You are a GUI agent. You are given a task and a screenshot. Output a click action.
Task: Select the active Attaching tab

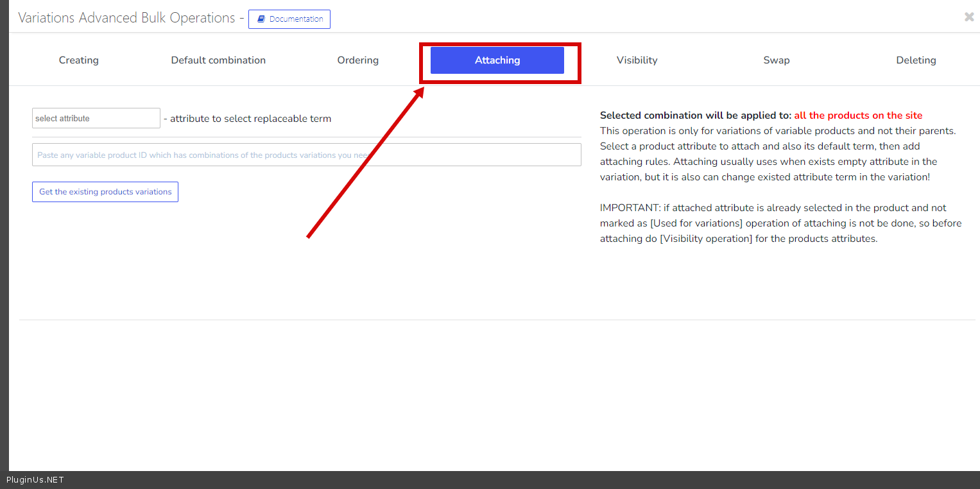(x=497, y=60)
